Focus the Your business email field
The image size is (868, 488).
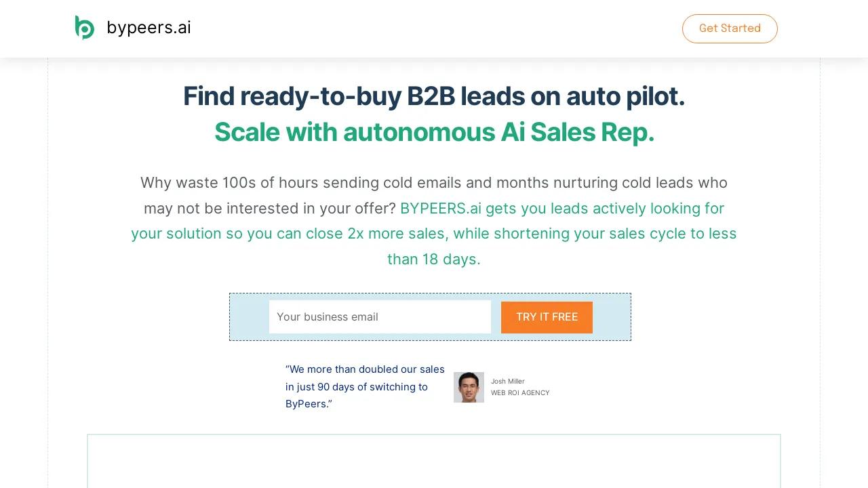coord(380,317)
